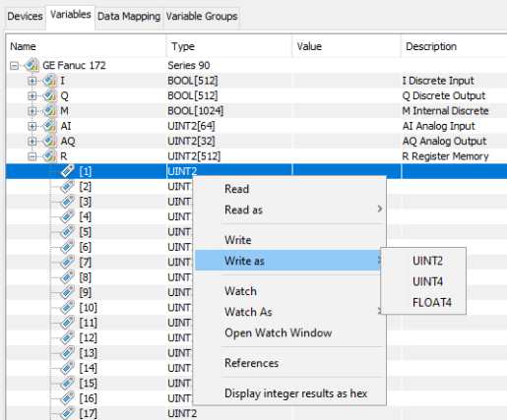
Task: Click the M internal discrete variable icon
Action: pos(50,110)
